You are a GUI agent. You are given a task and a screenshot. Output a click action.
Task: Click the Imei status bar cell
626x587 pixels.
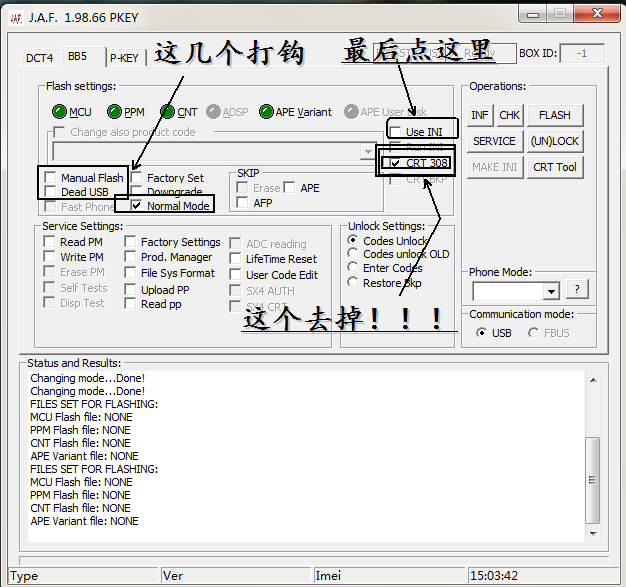click(x=389, y=575)
